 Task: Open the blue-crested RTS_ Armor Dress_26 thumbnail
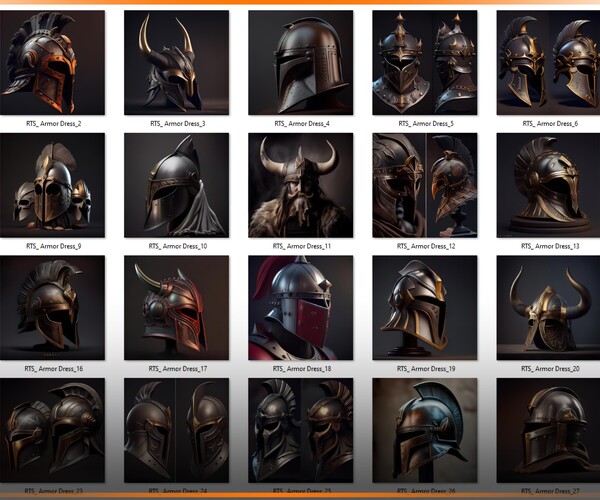[x=425, y=430]
